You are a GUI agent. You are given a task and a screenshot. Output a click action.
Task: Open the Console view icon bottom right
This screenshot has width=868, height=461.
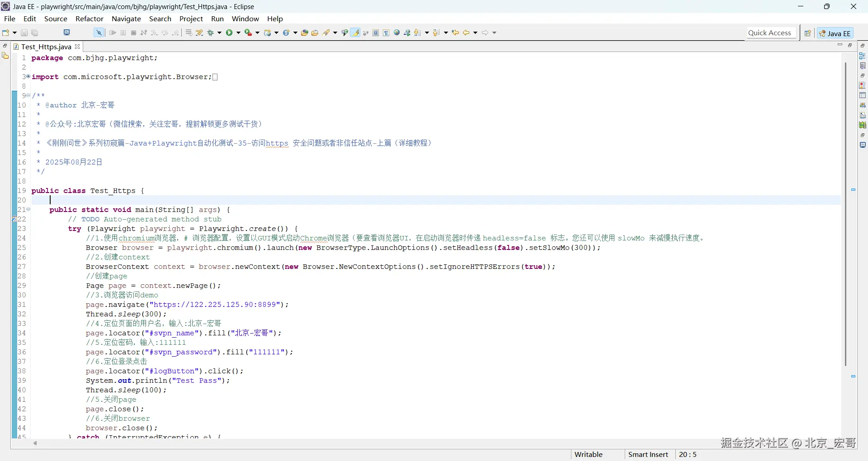point(863,145)
